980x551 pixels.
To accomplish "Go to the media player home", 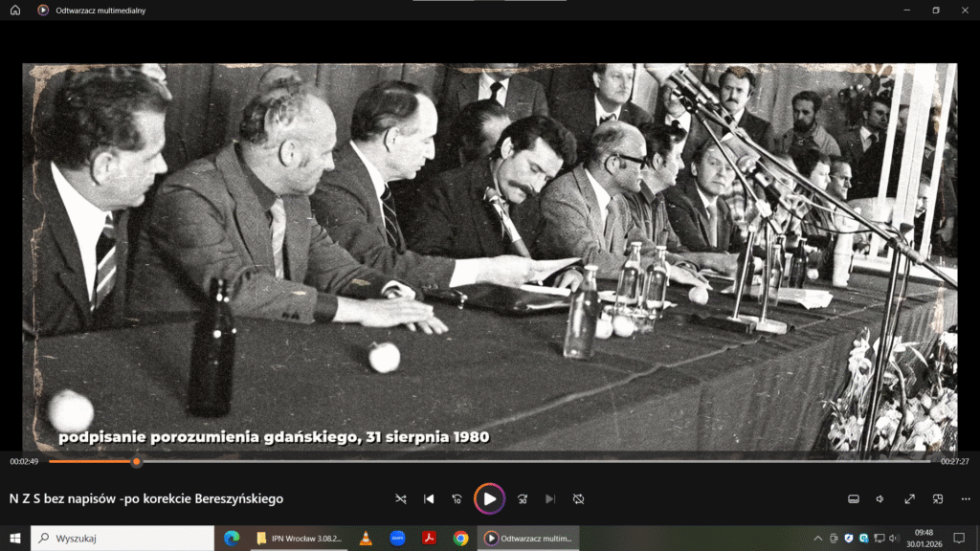I will click(14, 11).
